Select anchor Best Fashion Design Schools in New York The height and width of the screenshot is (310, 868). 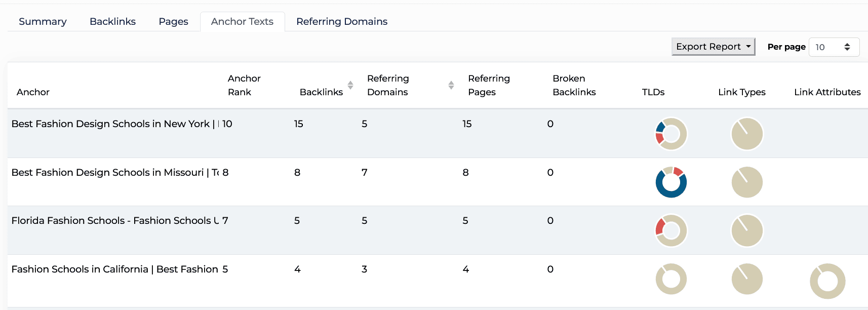point(115,124)
